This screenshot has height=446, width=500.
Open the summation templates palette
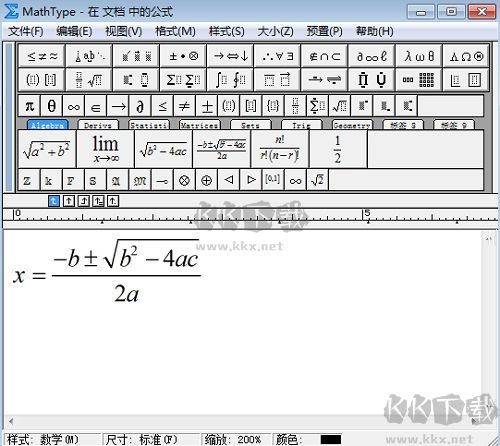pyautogui.click(x=183, y=79)
